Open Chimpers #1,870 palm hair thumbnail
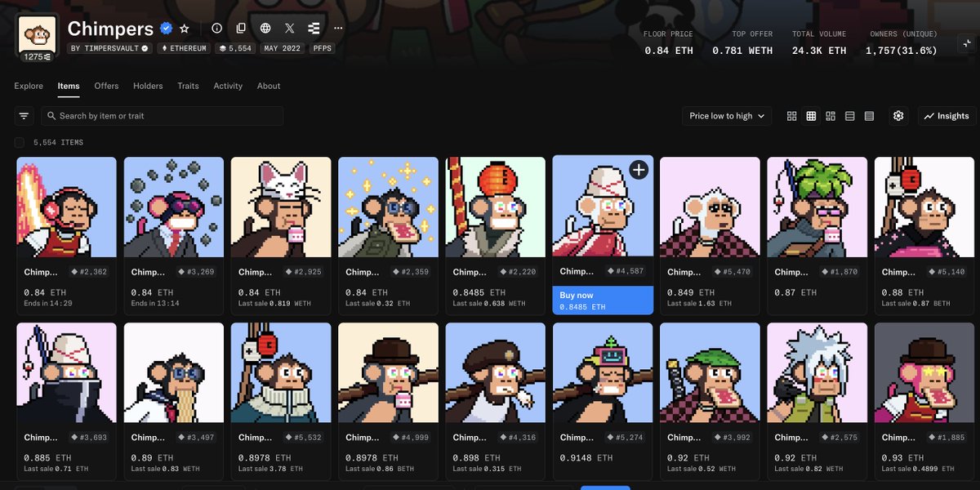 point(817,207)
